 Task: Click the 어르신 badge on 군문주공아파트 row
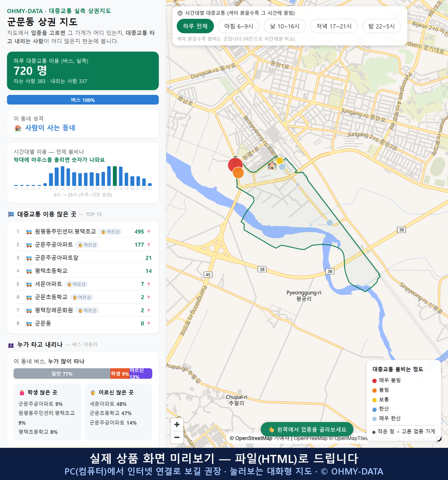click(87, 245)
